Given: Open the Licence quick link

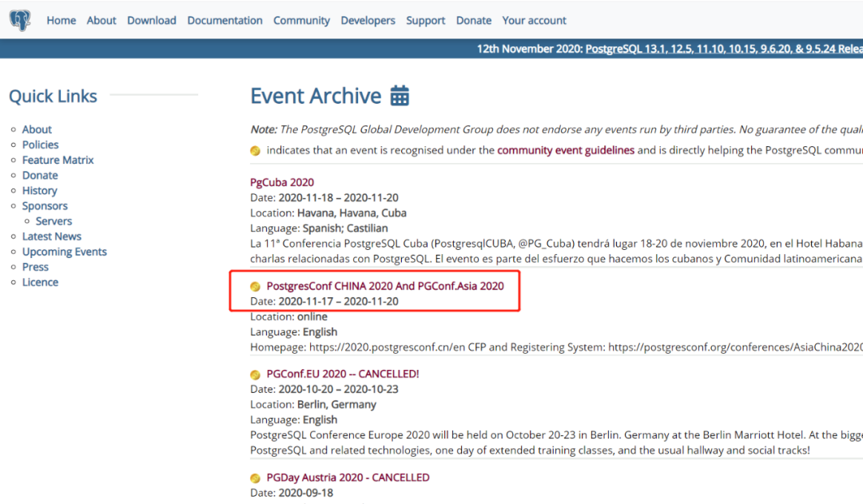Looking at the screenshot, I should (40, 282).
